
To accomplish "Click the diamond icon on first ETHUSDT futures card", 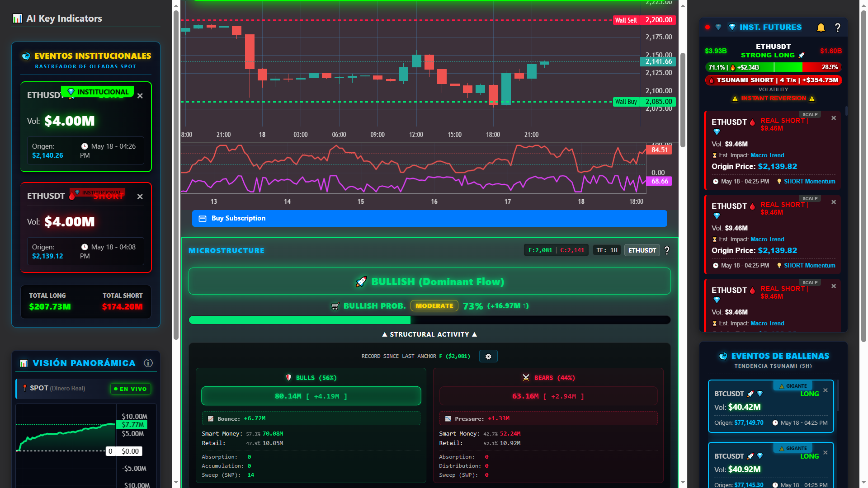I will point(717,132).
